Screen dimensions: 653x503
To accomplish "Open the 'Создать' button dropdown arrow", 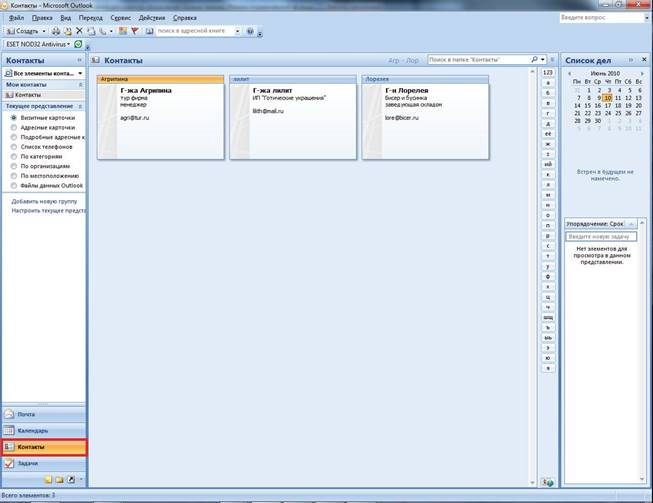I will click(44, 31).
